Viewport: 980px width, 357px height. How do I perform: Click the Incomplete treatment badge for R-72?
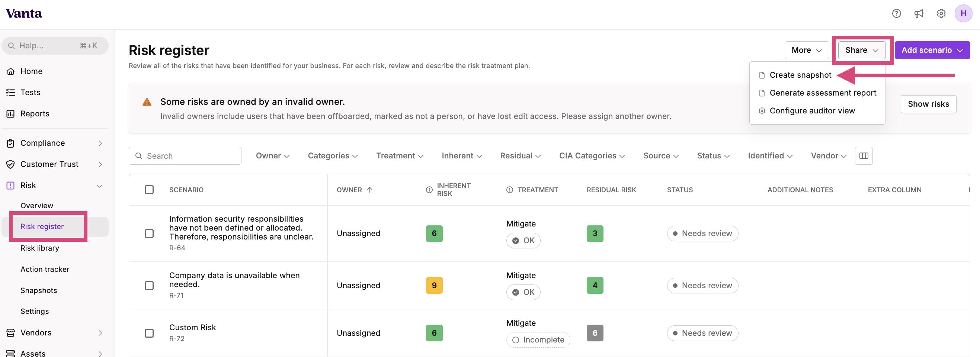pos(538,340)
